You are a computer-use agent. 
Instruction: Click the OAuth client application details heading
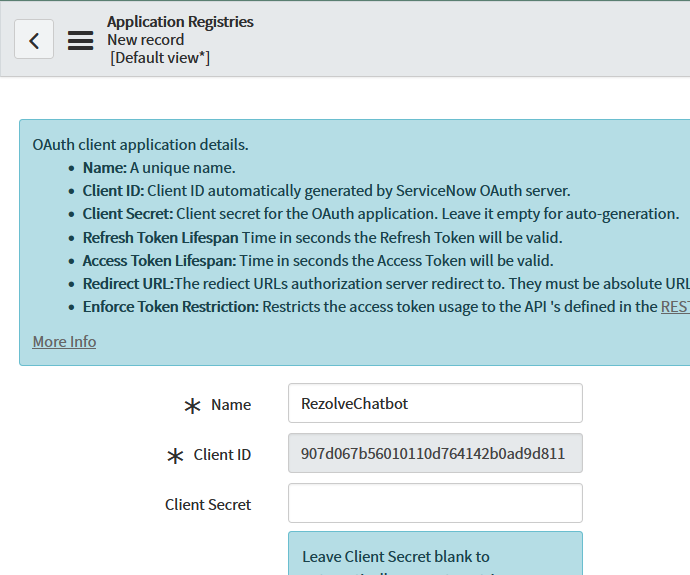140,145
